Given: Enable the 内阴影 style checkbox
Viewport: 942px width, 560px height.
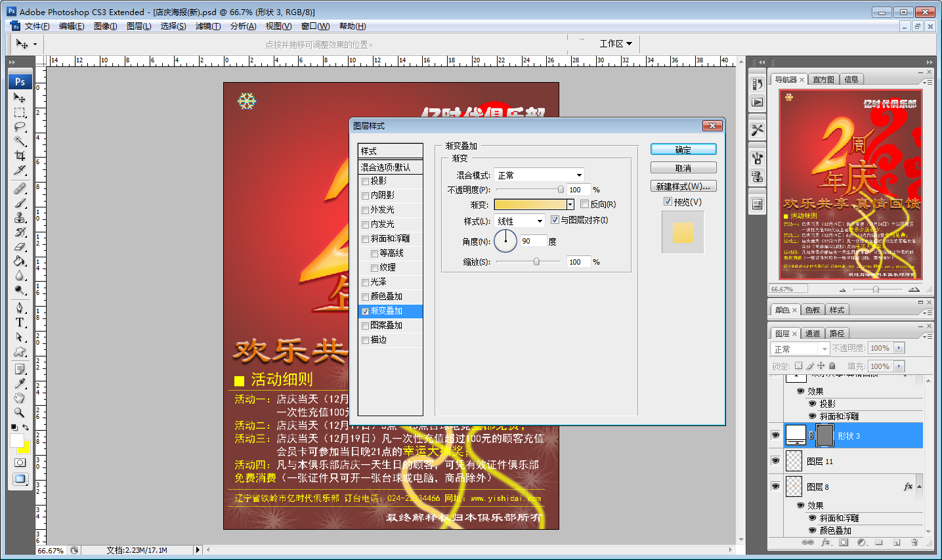Looking at the screenshot, I should 365,196.
